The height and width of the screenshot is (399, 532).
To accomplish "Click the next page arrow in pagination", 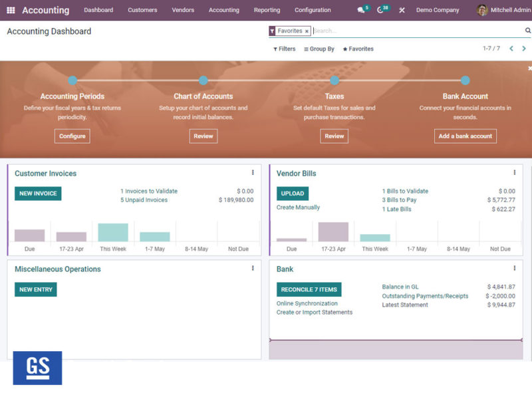I will 523,49.
